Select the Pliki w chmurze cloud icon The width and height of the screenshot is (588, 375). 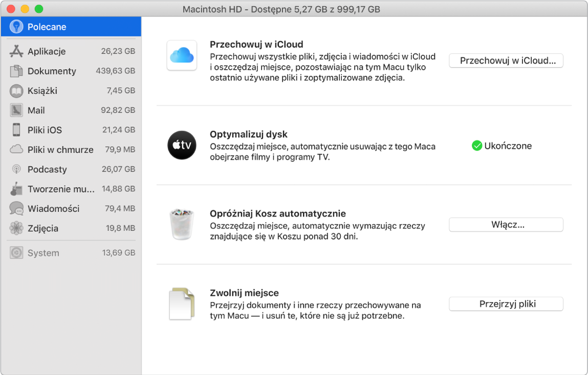coord(15,149)
